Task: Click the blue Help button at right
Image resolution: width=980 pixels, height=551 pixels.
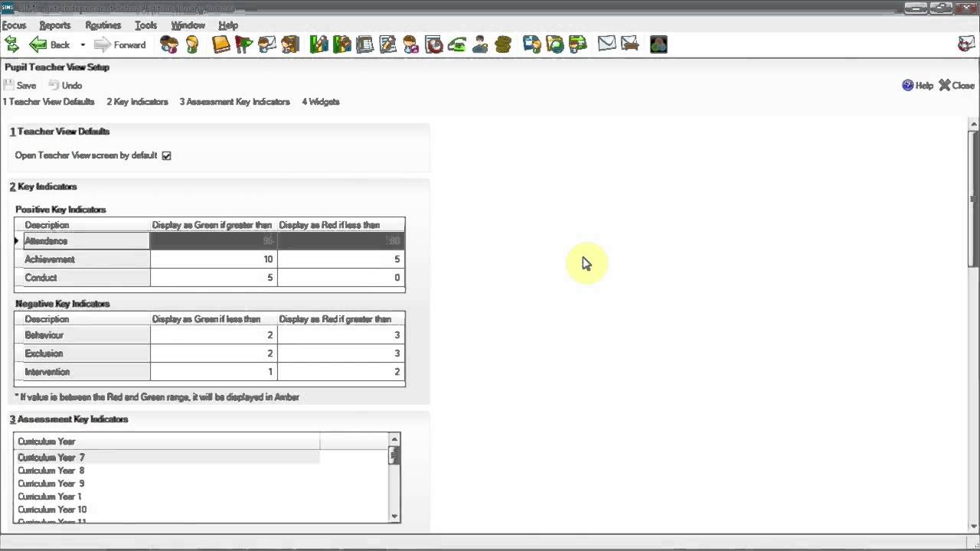Action: (918, 86)
